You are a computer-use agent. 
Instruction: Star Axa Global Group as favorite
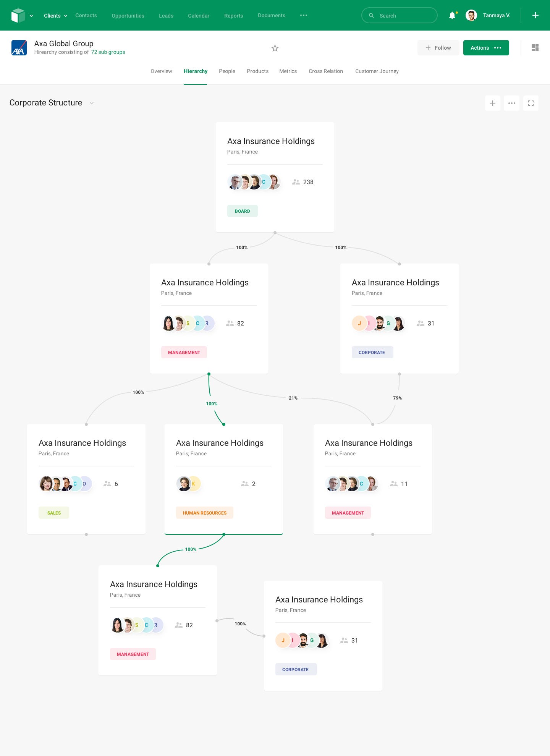point(275,48)
